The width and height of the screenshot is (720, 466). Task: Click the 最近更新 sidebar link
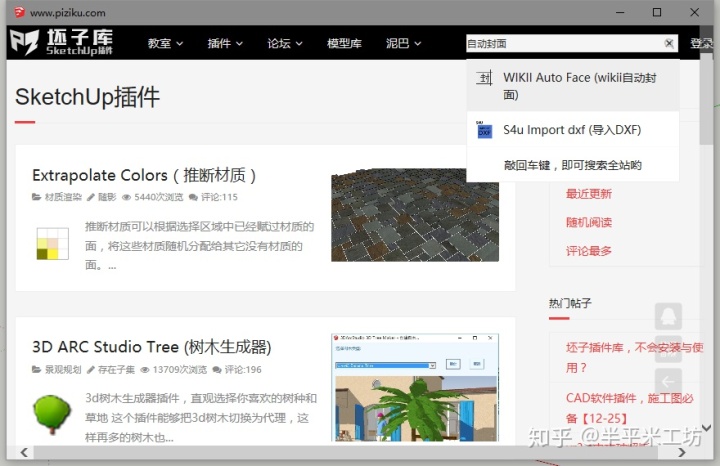pos(589,194)
